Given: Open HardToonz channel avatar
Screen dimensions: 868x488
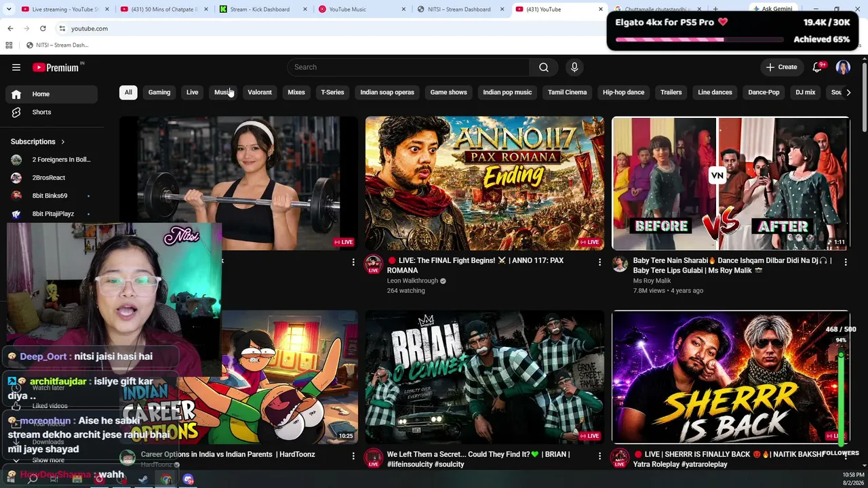Looking at the screenshot, I should [127, 458].
